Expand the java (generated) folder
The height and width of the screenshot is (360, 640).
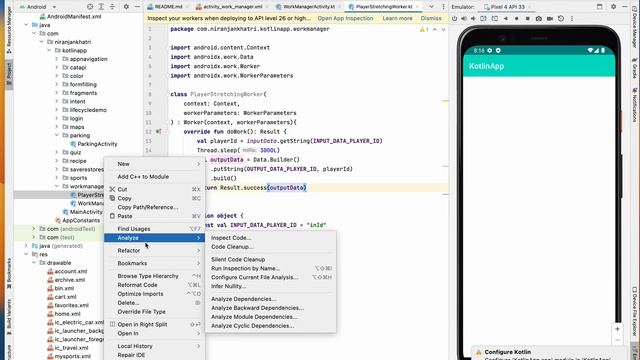(27, 246)
